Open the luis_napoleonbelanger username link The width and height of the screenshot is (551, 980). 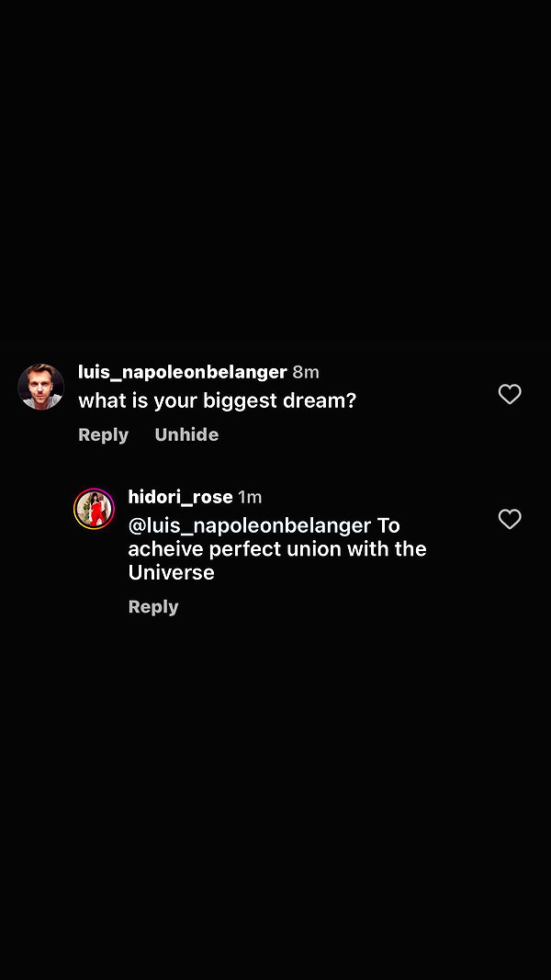click(183, 373)
